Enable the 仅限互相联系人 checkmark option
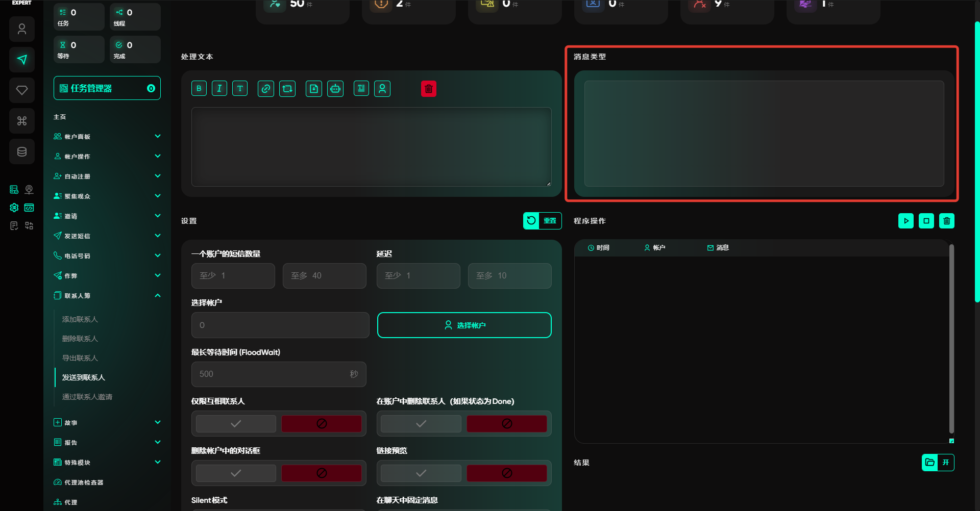Image resolution: width=980 pixels, height=511 pixels. 236,424
